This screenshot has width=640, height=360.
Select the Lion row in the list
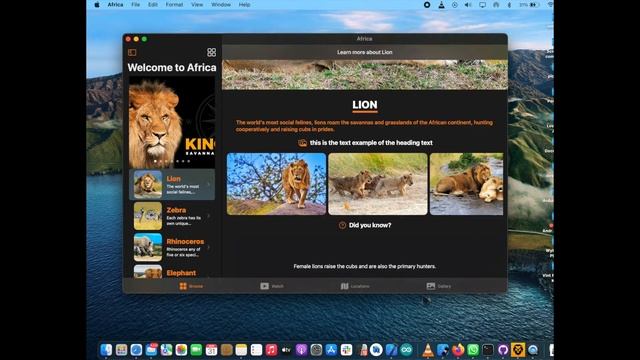(172, 184)
